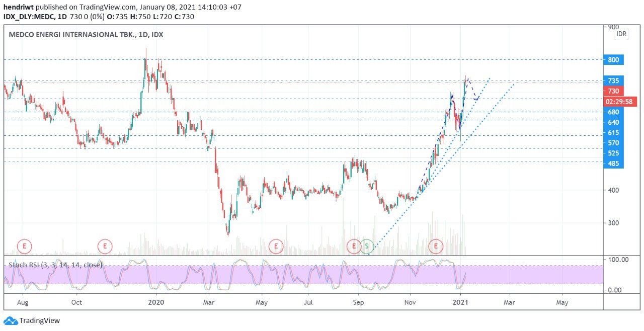This screenshot has height=331, width=644.
Task: Select the earnings marker near May 2020
Action: coord(276,246)
